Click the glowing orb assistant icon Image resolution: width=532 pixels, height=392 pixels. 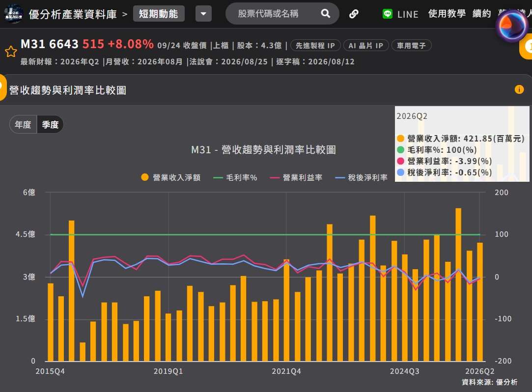512,26
